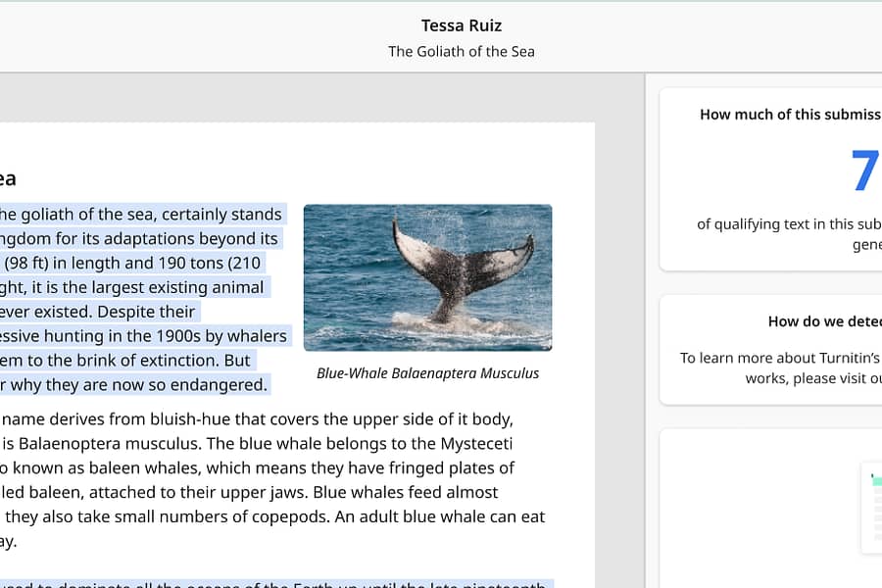The image size is (882, 588).
Task: Click the line 'name derives from bluish-hue'
Action: 257,418
